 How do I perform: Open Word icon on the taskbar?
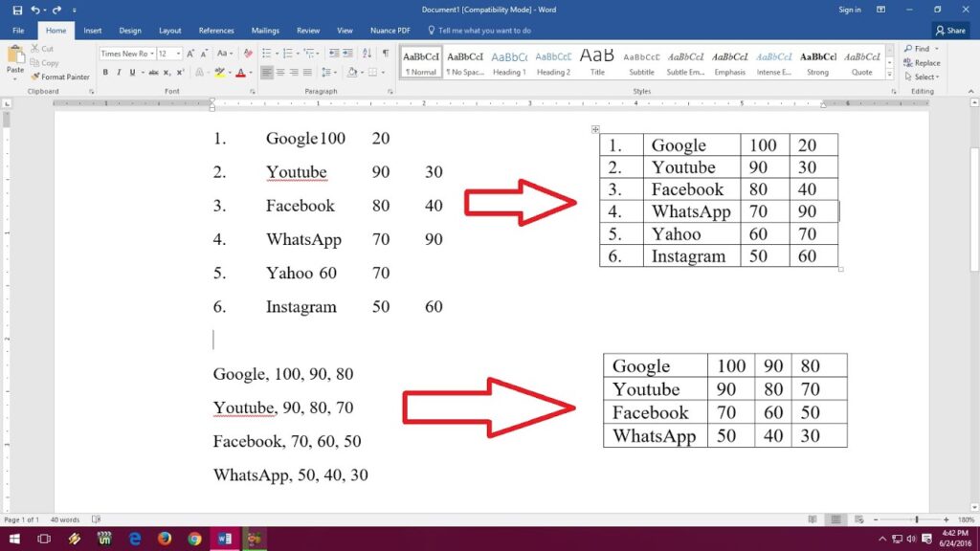click(225, 539)
